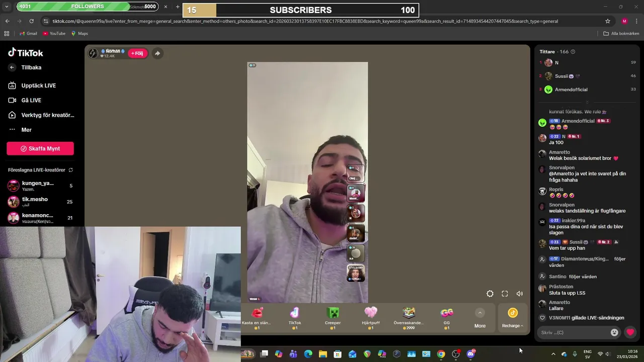Bookmark this page with the star

608,21
